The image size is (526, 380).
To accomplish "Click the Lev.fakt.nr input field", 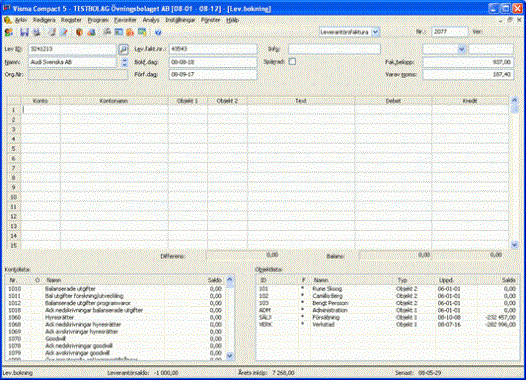I will tap(213, 49).
